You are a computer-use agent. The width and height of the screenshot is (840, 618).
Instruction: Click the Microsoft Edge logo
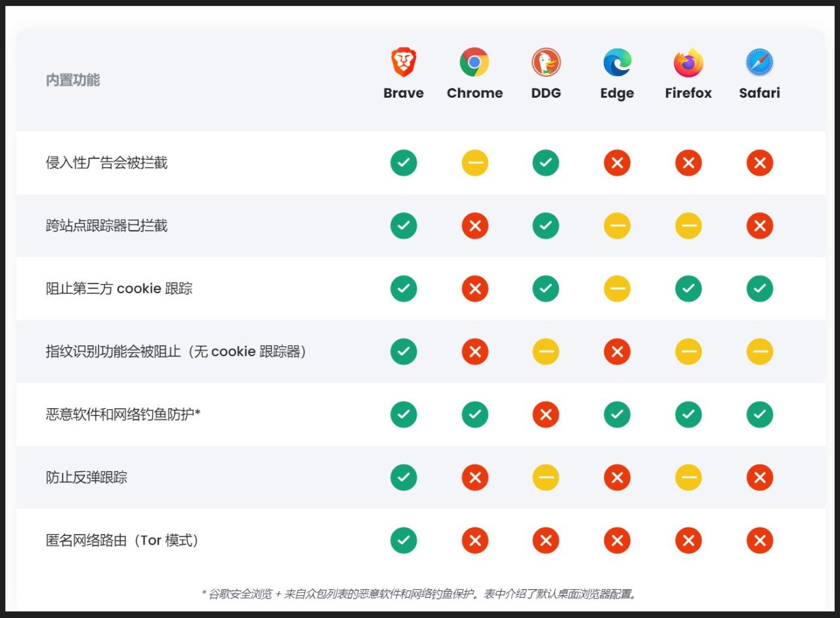click(x=617, y=62)
